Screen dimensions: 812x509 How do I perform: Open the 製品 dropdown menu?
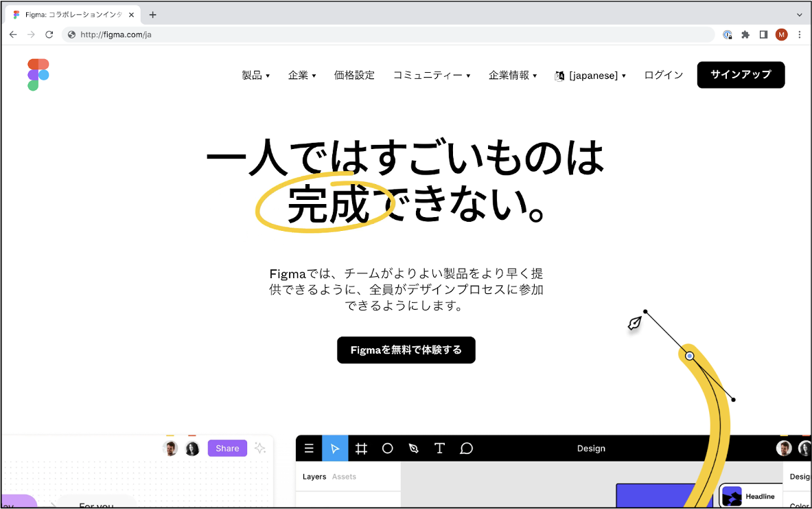click(x=255, y=76)
